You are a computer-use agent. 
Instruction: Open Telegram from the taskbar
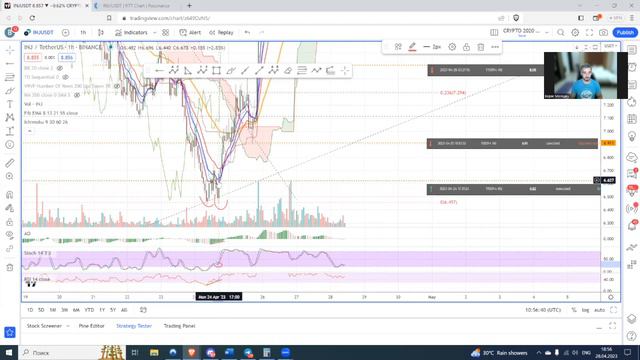pos(248,352)
